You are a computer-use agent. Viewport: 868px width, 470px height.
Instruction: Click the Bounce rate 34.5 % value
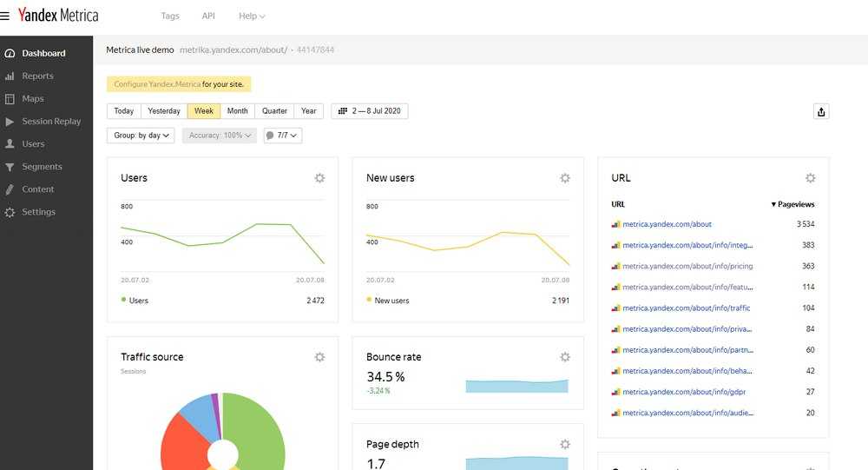click(386, 377)
